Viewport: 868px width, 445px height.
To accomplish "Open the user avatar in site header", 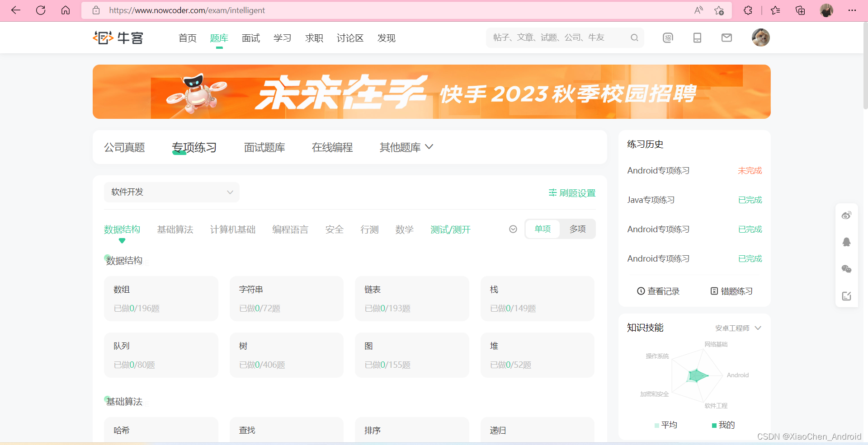I will click(x=761, y=37).
